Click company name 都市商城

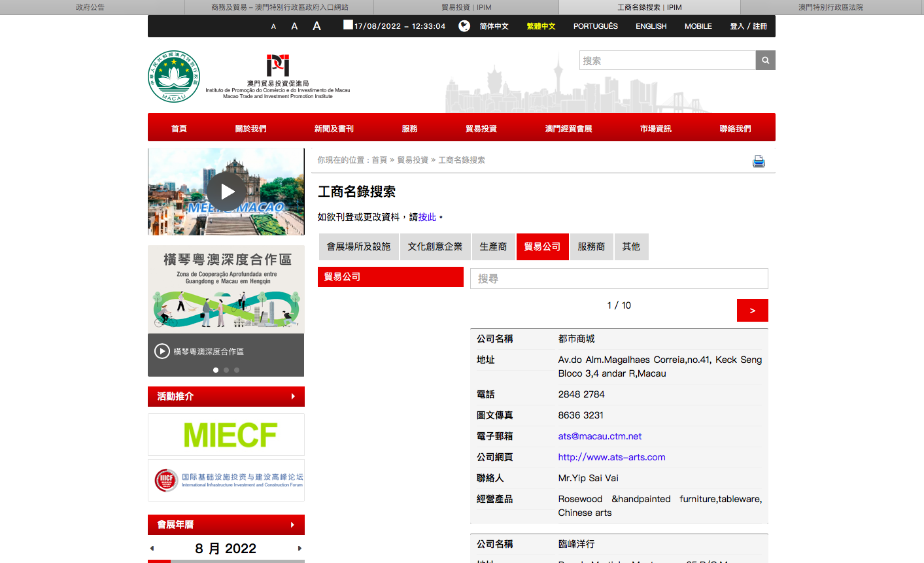(x=576, y=339)
